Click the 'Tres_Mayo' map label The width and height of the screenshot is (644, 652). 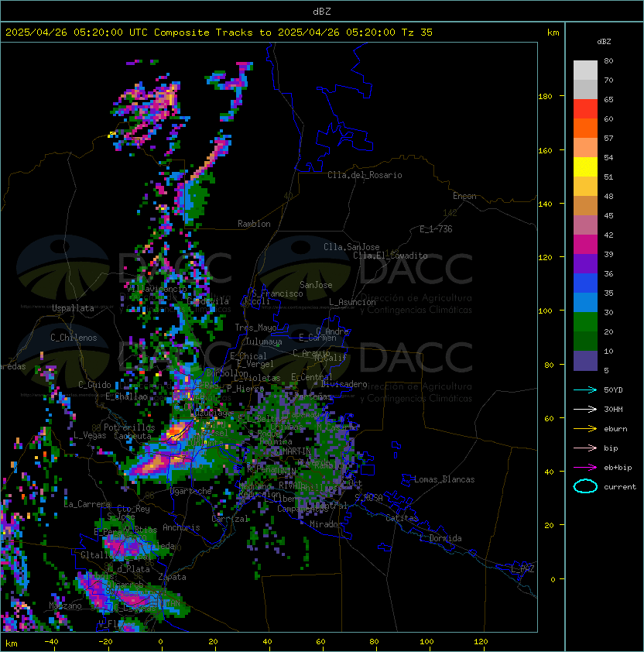tap(255, 328)
